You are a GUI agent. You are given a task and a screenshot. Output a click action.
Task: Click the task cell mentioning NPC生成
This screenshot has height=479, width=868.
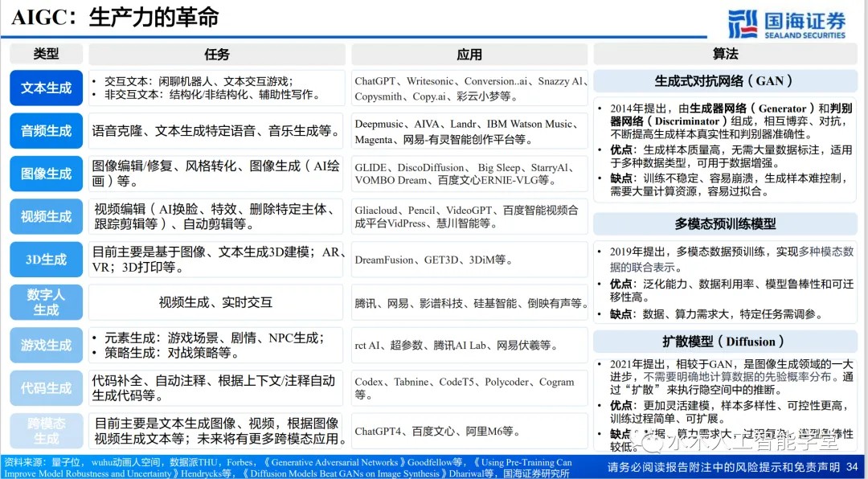216,345
